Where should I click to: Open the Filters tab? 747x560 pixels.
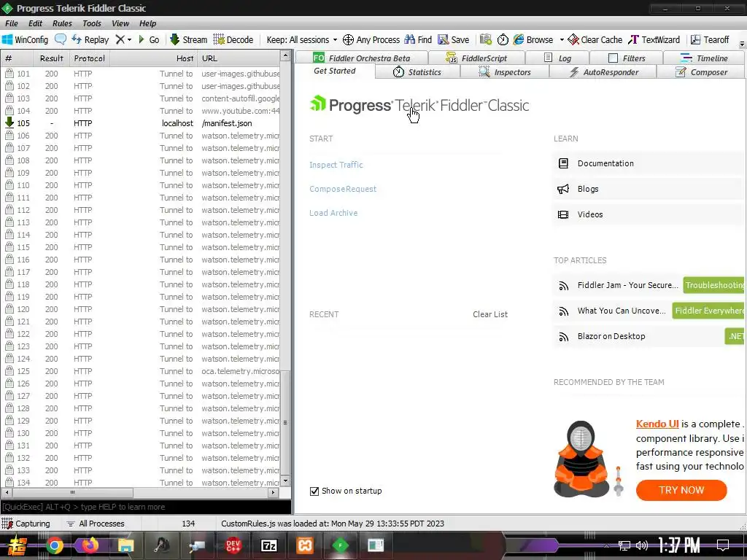point(627,58)
